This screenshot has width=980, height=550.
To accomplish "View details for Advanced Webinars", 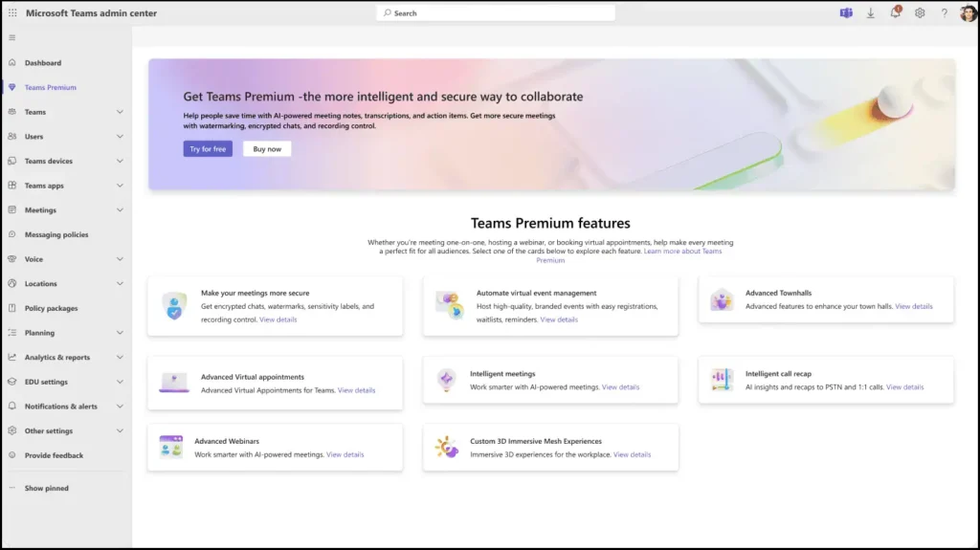I will coord(345,454).
